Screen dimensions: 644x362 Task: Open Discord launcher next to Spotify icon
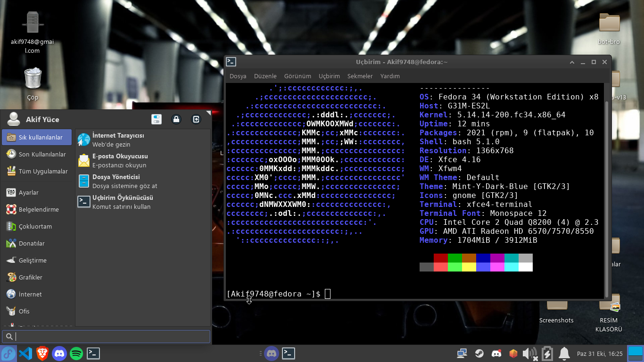tap(59, 353)
